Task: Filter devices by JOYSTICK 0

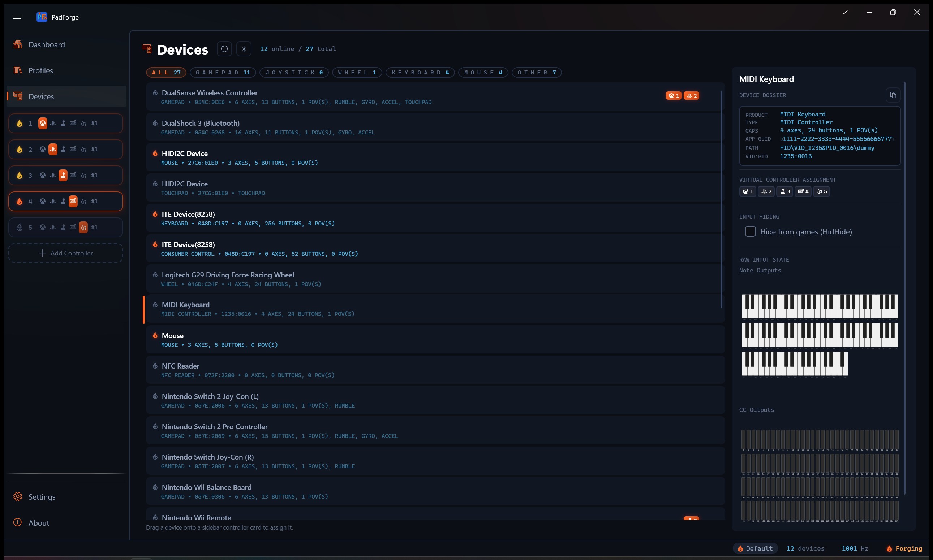Action: 294,73
